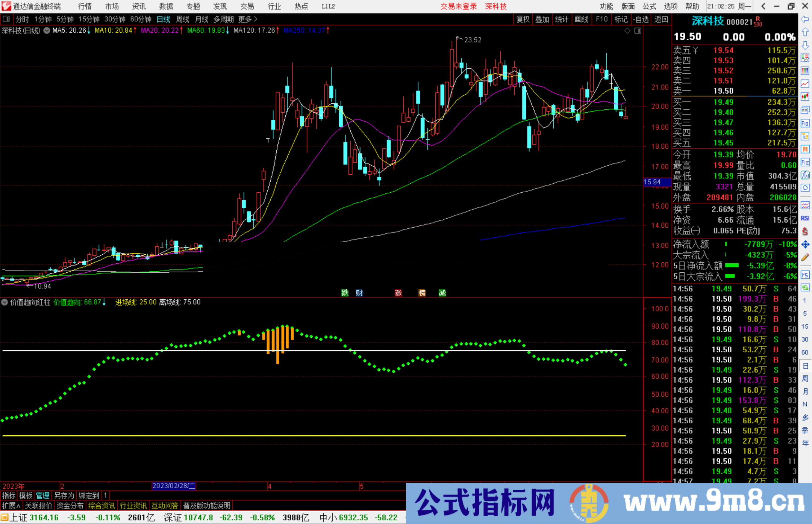Click the 返回 button

pyautogui.click(x=661, y=19)
